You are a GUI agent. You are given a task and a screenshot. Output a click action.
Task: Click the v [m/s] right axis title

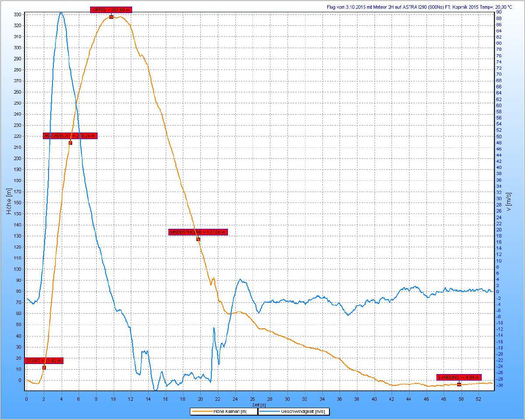(x=509, y=202)
